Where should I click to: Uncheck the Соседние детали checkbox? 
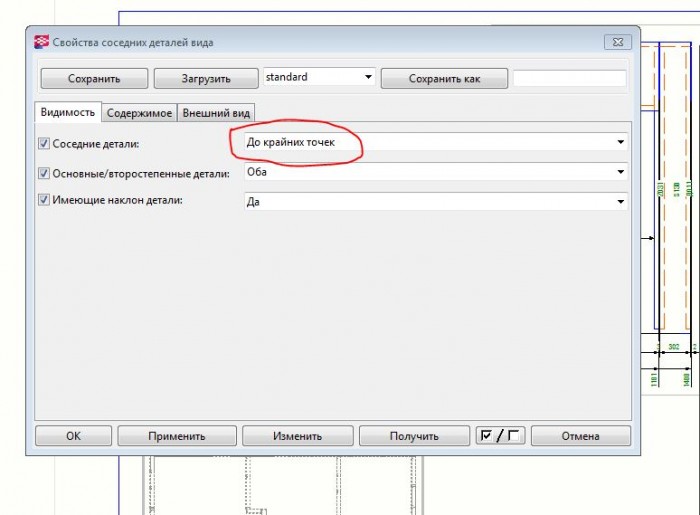(44, 144)
